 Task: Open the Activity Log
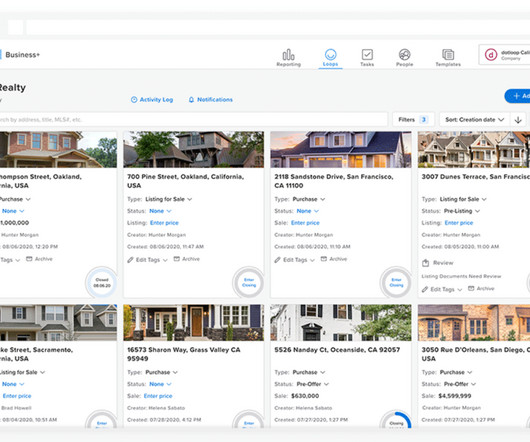pos(152,100)
